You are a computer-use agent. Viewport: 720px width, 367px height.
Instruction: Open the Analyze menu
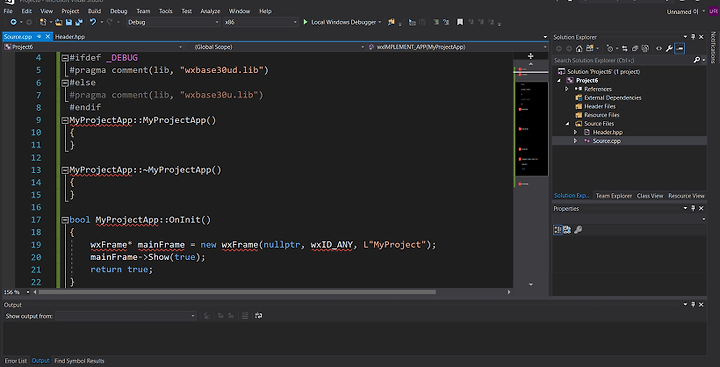pos(210,11)
